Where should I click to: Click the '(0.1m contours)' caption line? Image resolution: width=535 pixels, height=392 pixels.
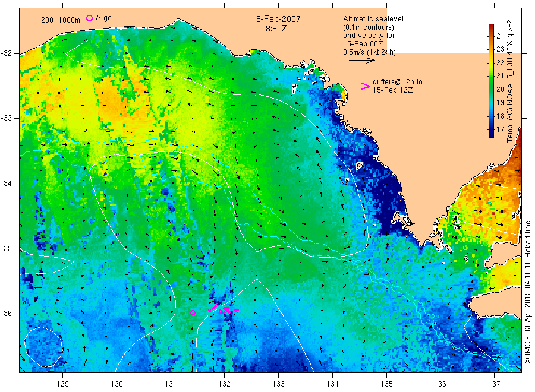(369, 27)
